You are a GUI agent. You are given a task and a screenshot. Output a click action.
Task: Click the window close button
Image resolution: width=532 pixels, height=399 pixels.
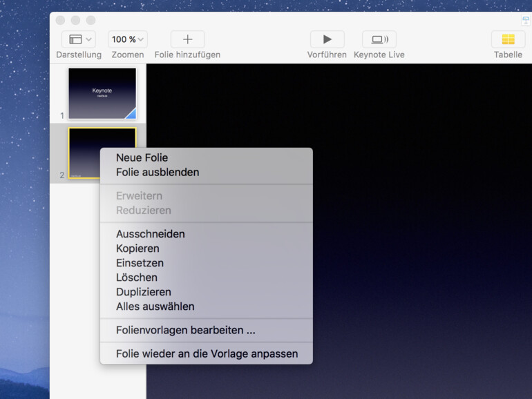point(60,20)
